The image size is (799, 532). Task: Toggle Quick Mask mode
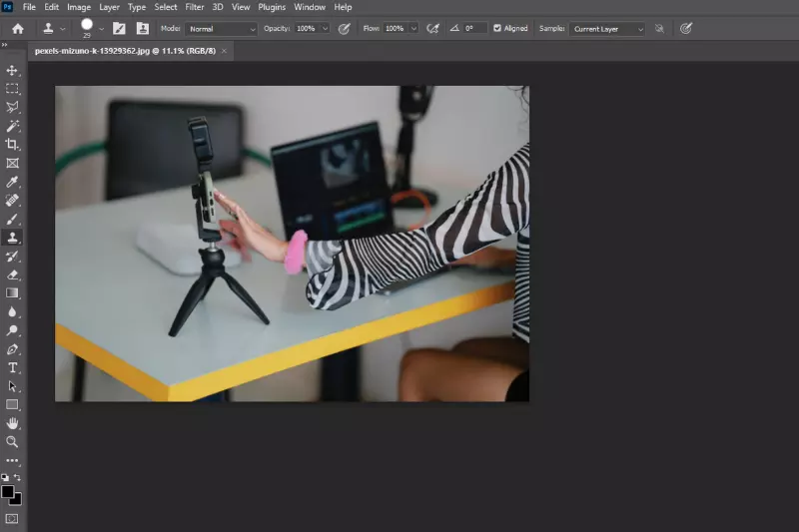tap(12, 519)
